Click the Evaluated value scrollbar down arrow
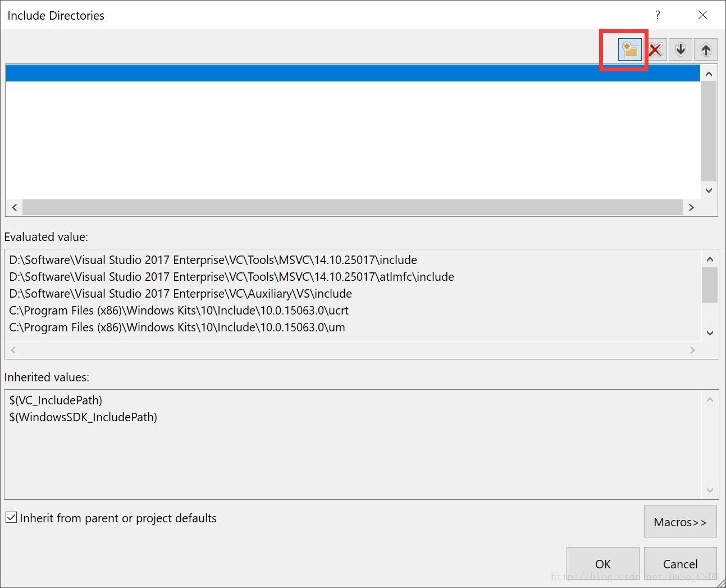The image size is (726, 588). click(710, 333)
